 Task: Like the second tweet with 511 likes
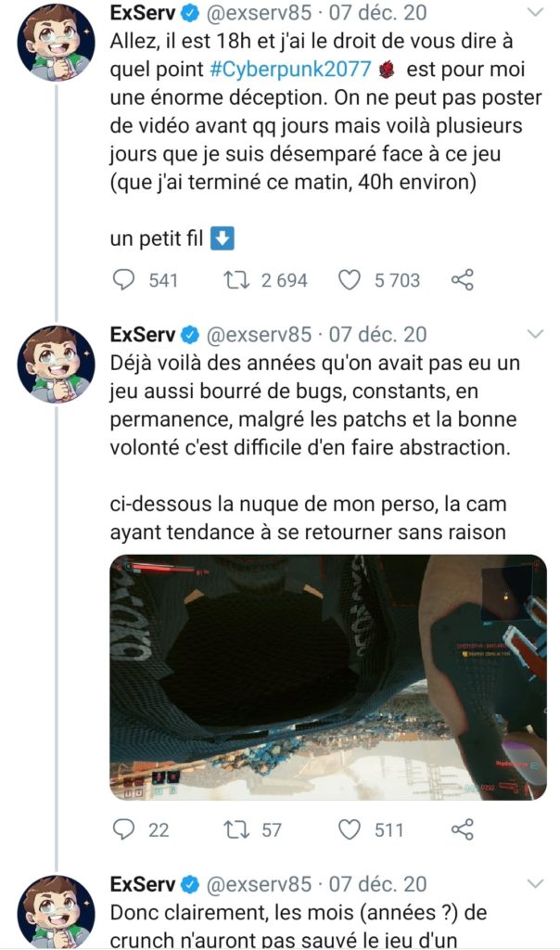click(x=349, y=829)
